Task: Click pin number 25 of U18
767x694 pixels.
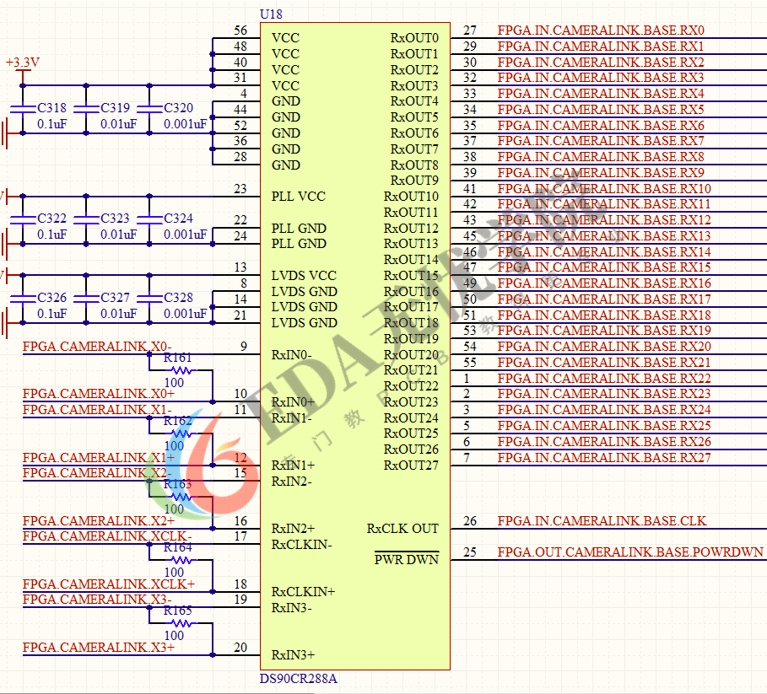Action: coord(470,552)
